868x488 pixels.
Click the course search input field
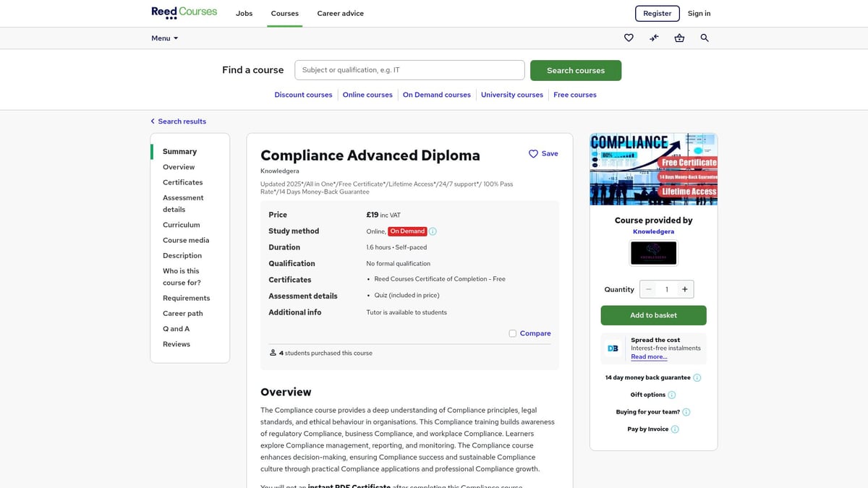pyautogui.click(x=409, y=69)
